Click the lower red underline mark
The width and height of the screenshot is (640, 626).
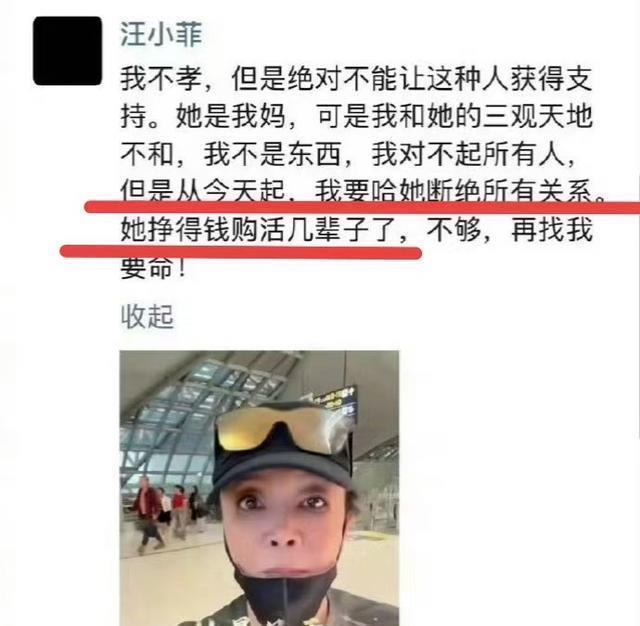pyautogui.click(x=241, y=252)
